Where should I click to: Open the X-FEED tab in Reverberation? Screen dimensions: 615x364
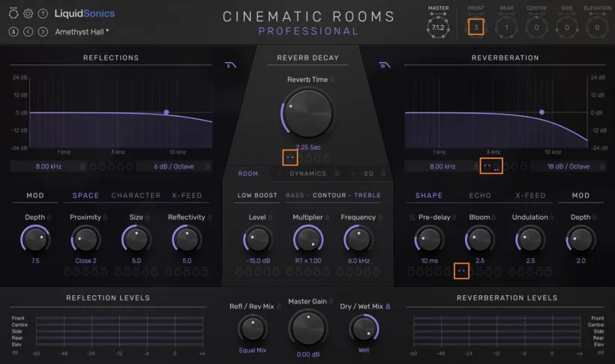click(x=530, y=195)
